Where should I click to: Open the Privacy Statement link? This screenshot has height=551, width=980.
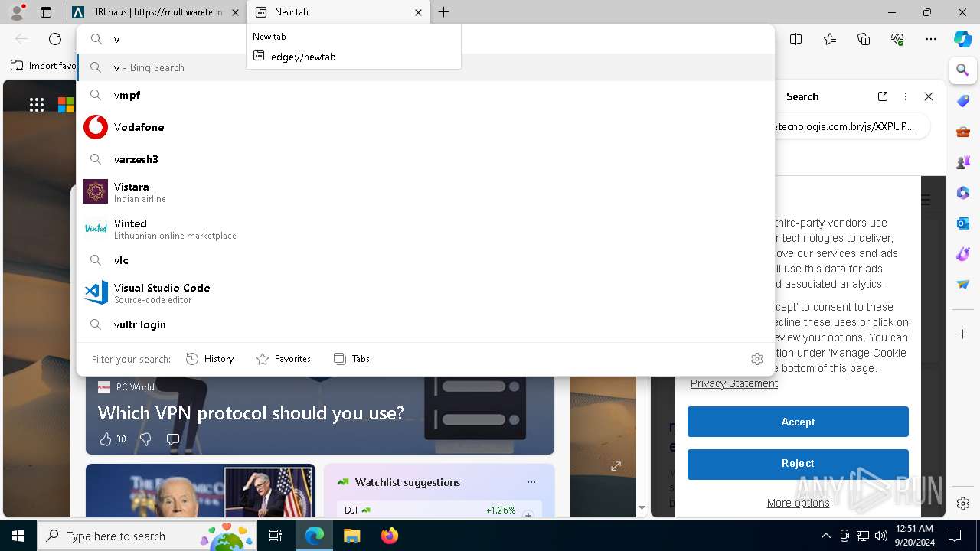point(734,383)
